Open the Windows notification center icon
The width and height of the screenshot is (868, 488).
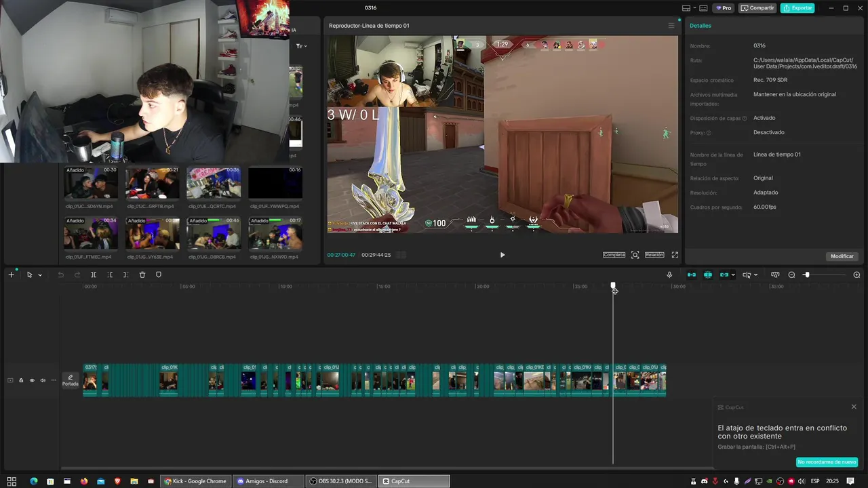pyautogui.click(x=850, y=481)
